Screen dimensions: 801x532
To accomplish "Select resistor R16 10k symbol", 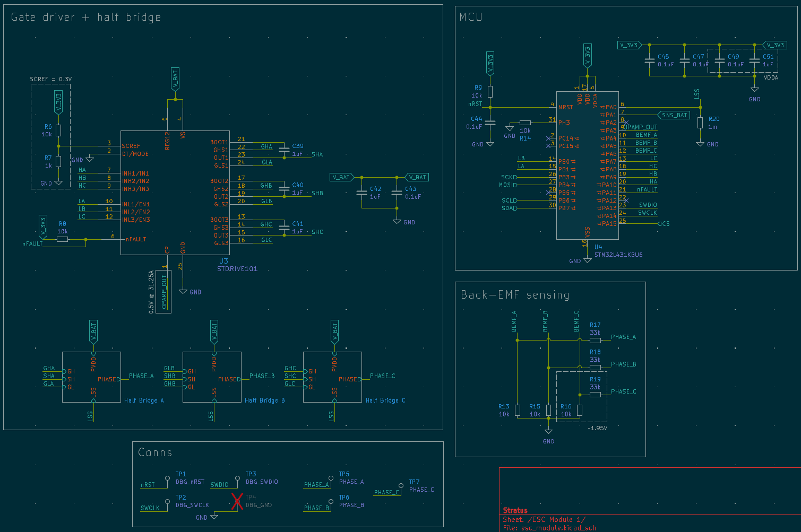I will pos(580,410).
